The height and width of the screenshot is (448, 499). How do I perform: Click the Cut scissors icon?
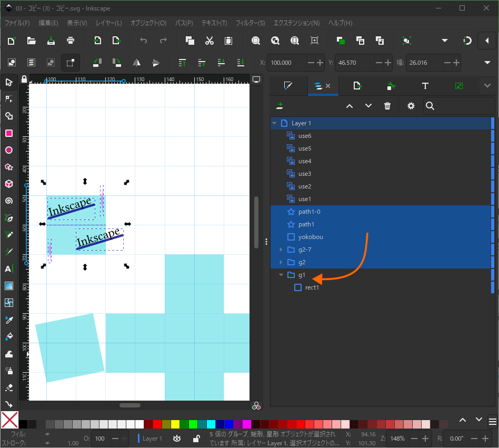coord(209,41)
